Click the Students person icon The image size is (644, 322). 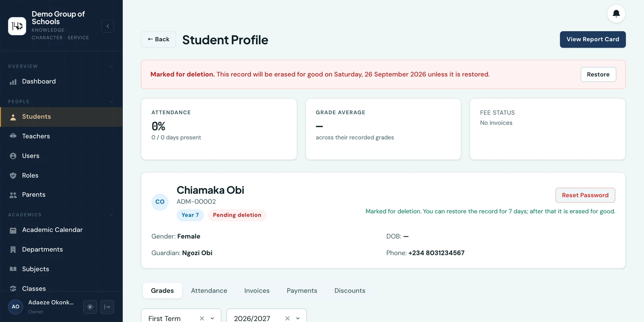13,117
